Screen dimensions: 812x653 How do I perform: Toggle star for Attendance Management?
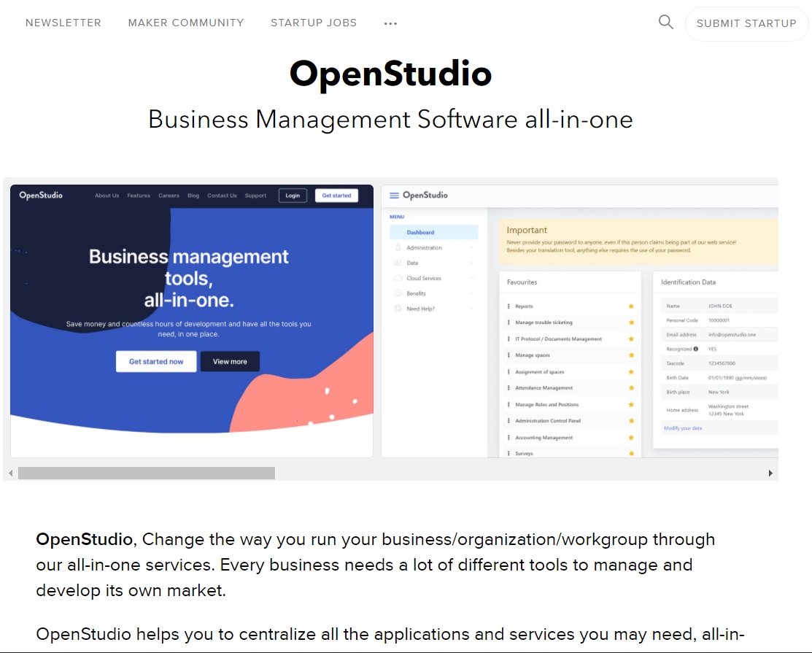[631, 388]
